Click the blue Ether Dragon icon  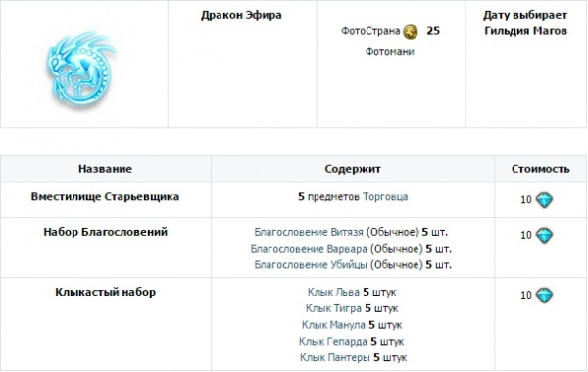81,70
